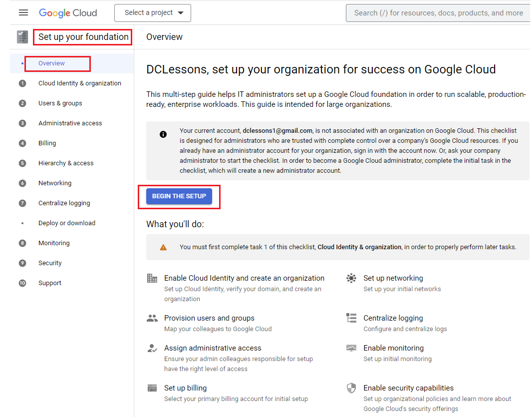Click the shield icon for security capabilities

click(351, 388)
